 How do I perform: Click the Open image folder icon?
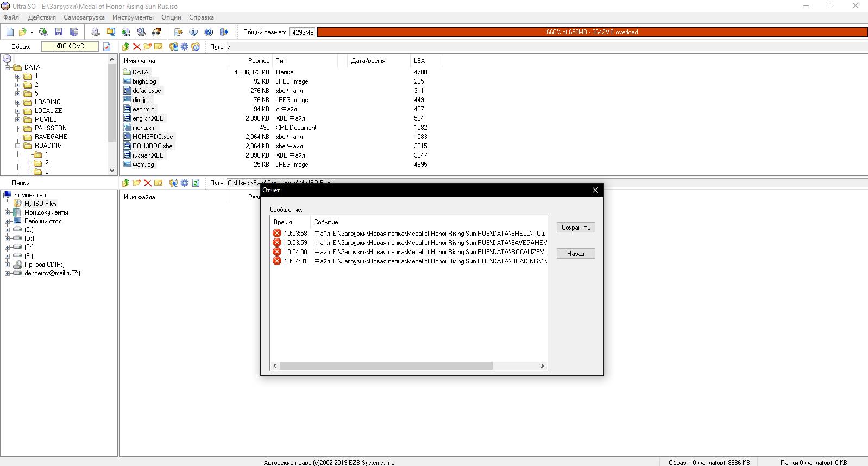[x=23, y=32]
